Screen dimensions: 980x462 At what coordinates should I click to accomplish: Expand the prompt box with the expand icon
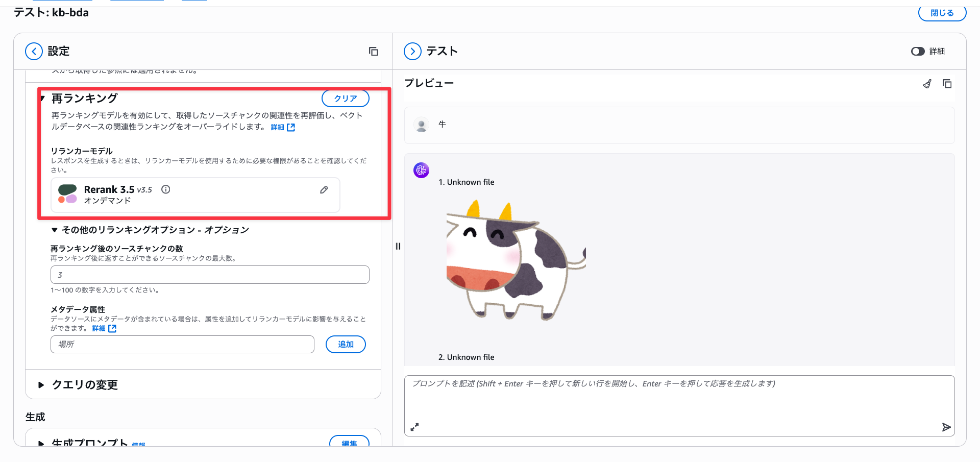(x=414, y=427)
